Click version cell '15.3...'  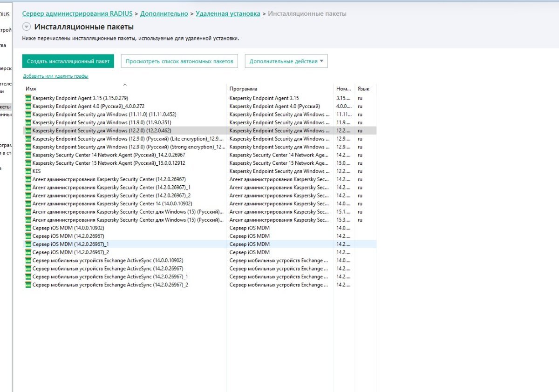(x=344, y=220)
